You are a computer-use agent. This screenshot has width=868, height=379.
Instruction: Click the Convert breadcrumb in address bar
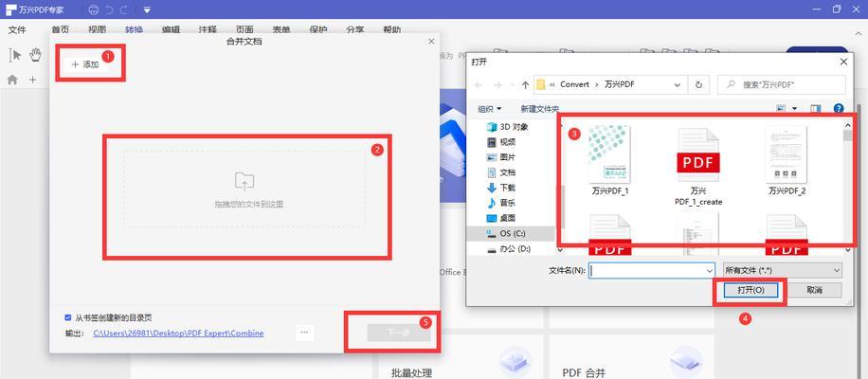pyautogui.click(x=574, y=84)
